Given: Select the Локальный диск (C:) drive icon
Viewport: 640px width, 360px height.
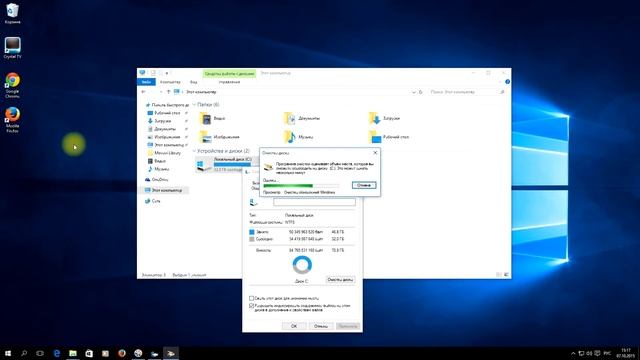Looking at the screenshot, I should (203, 164).
